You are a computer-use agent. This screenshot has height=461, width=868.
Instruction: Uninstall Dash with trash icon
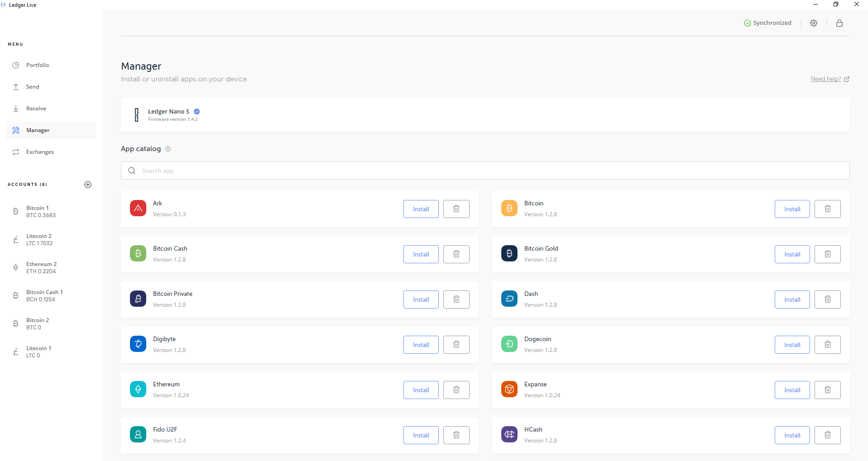(x=828, y=299)
